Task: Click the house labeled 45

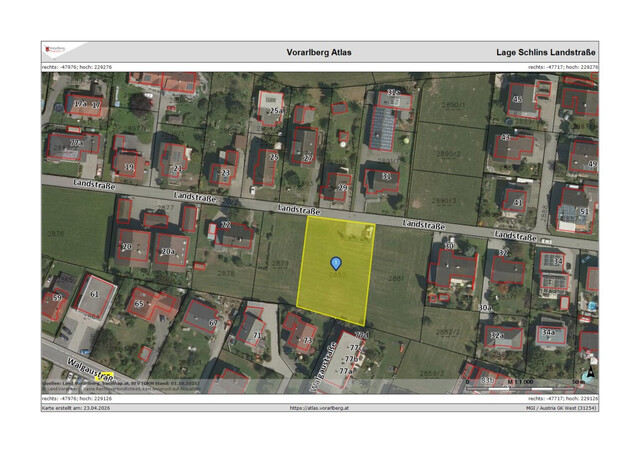Action: (x=517, y=99)
